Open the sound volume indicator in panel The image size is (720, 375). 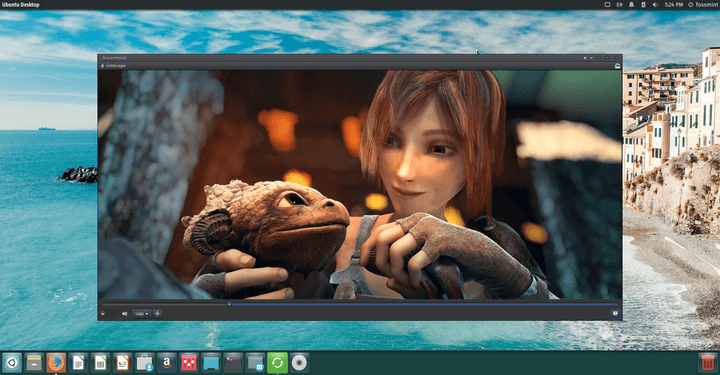click(655, 5)
